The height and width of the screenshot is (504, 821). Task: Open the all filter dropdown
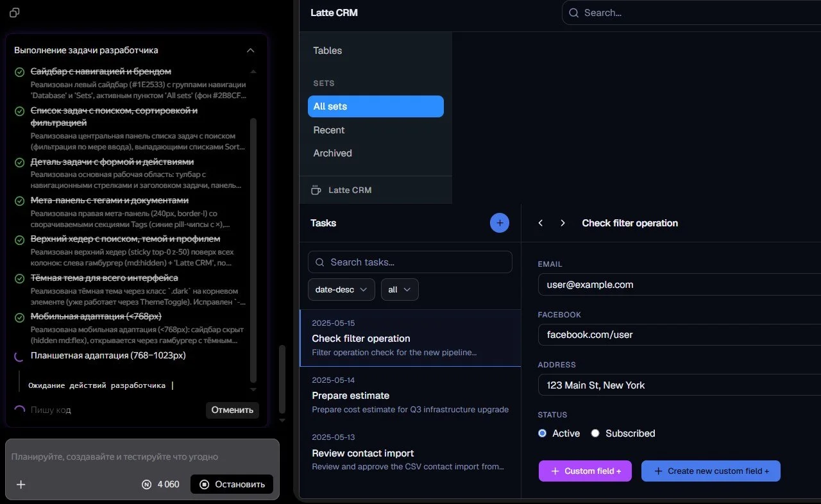point(400,289)
